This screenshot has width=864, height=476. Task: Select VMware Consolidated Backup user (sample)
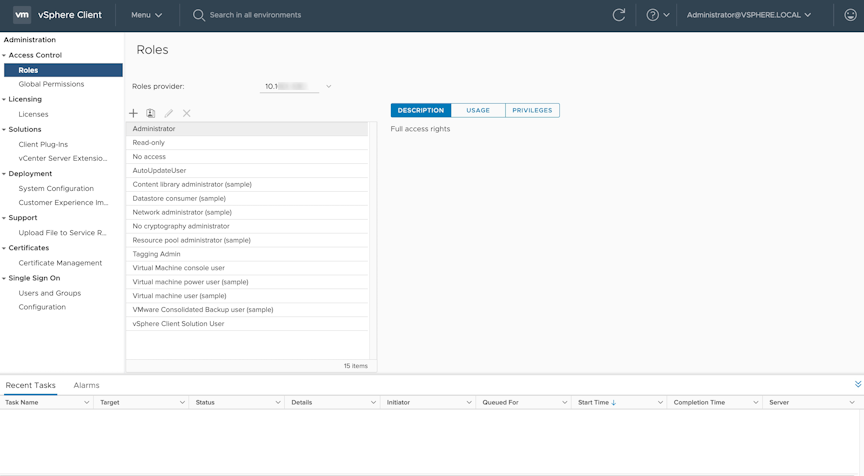247,310
